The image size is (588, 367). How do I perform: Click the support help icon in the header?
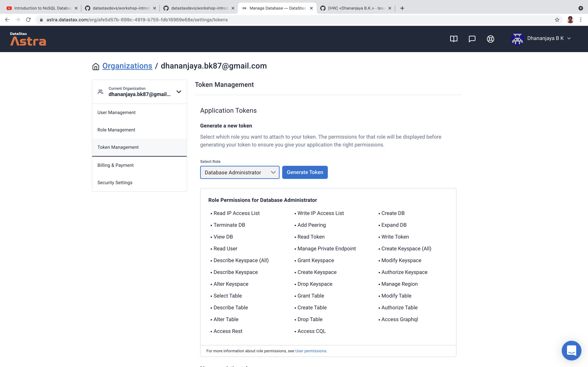[x=490, y=39]
